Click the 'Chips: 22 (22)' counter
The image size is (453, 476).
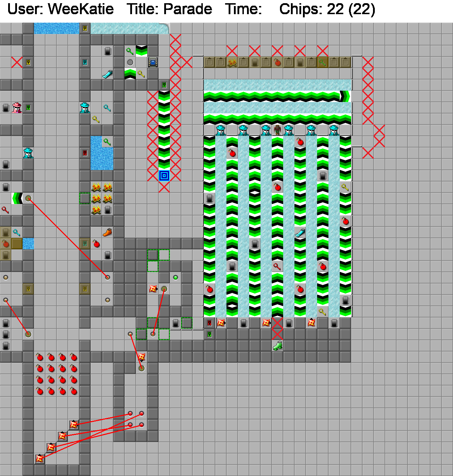327,9
